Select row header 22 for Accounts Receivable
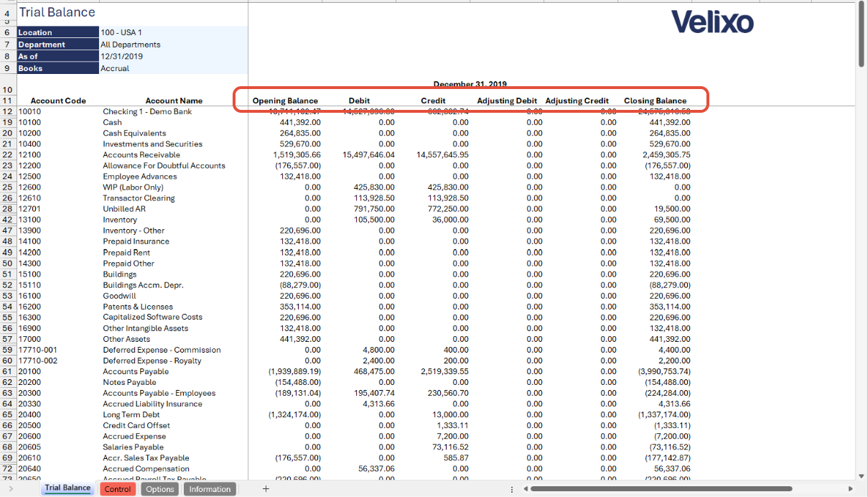Viewport: 868px width, 497px height. (x=8, y=155)
